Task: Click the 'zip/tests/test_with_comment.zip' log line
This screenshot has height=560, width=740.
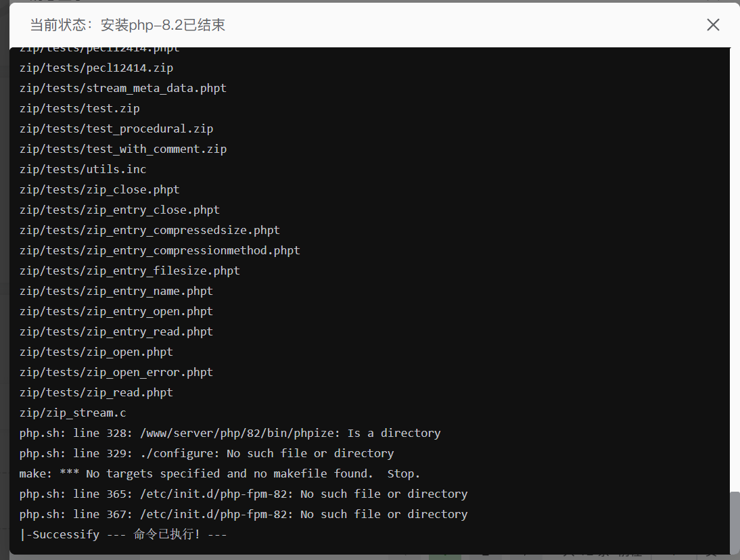Action: (x=123, y=149)
